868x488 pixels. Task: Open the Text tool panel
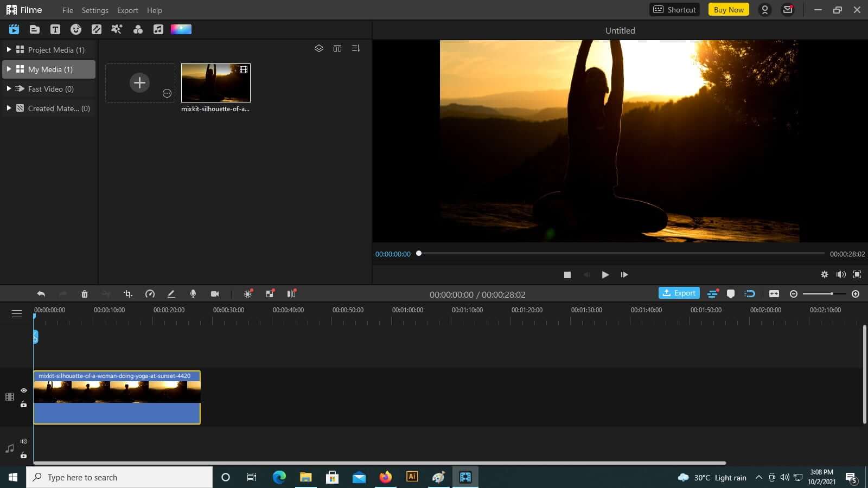coord(55,29)
